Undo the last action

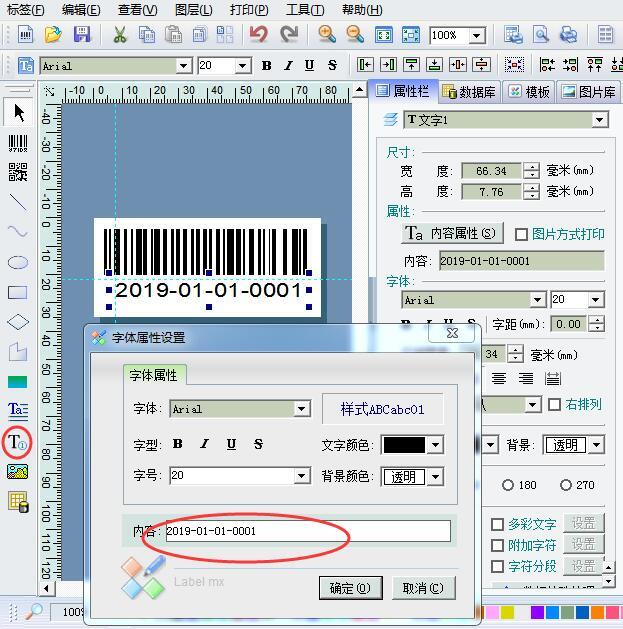coord(258,35)
